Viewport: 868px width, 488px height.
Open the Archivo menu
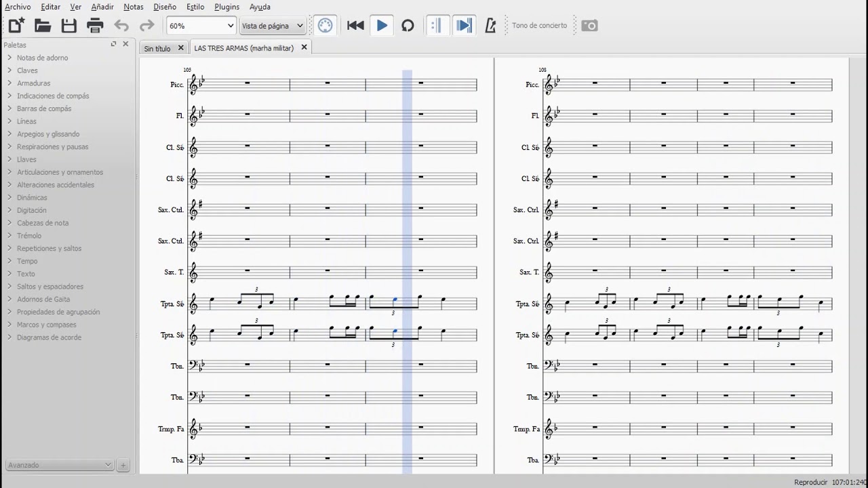tap(18, 7)
